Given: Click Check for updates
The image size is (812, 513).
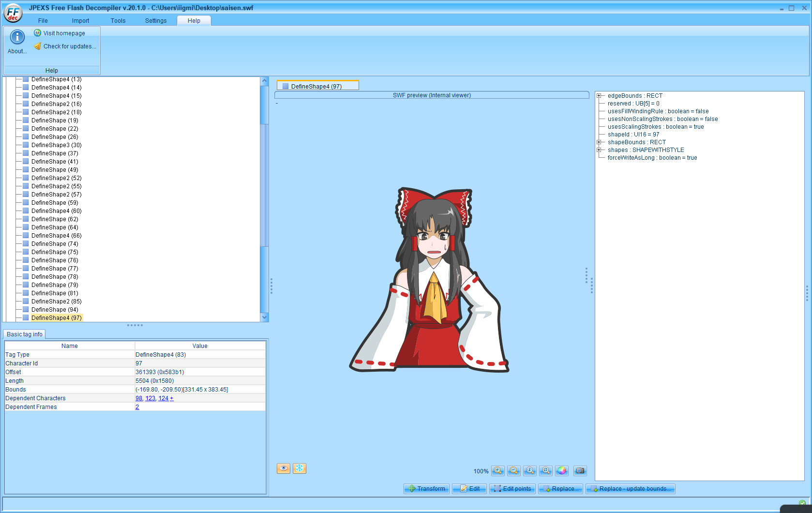Looking at the screenshot, I should click(65, 46).
